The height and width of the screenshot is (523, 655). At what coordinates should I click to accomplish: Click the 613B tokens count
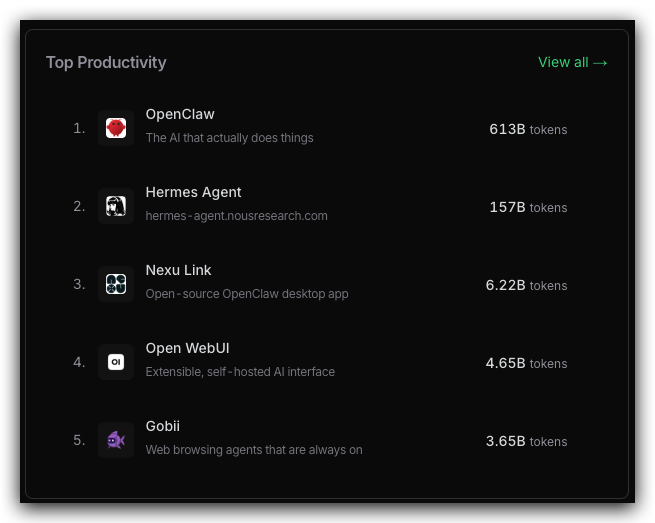[x=527, y=129]
